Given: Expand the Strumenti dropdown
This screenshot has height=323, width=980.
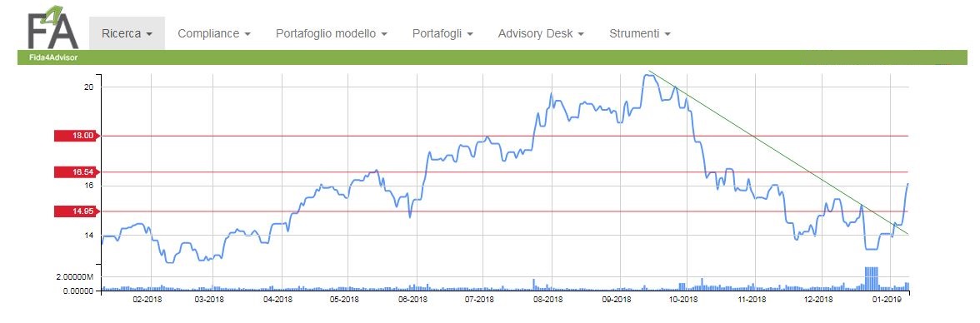Looking at the screenshot, I should 640,34.
